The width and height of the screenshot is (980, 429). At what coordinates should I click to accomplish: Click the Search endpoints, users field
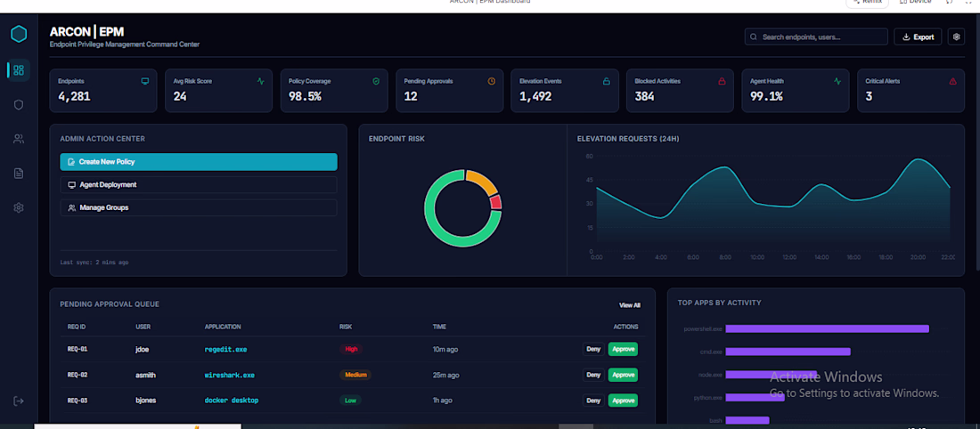click(816, 36)
